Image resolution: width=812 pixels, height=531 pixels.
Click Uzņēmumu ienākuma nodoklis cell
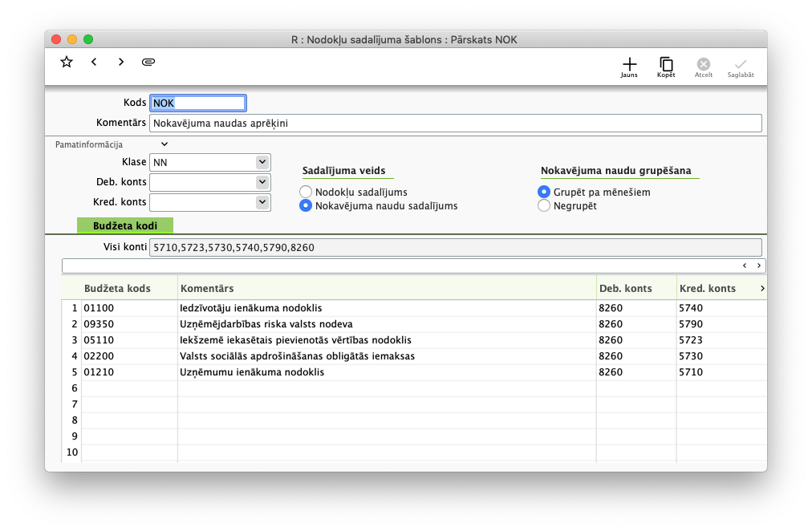pos(387,372)
